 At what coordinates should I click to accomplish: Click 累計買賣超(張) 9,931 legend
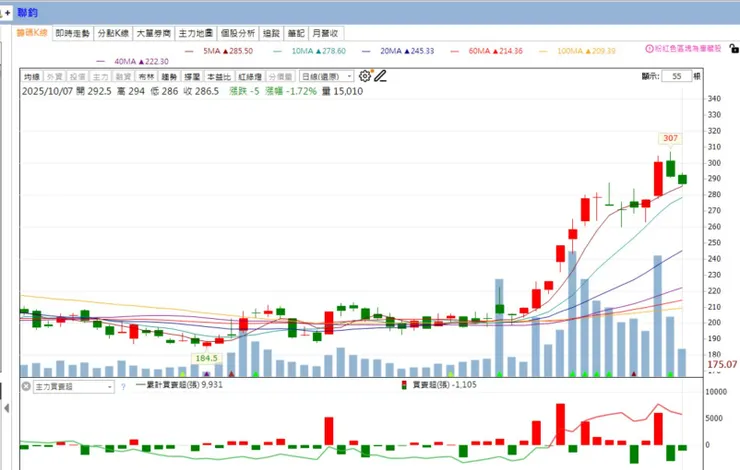pos(179,385)
